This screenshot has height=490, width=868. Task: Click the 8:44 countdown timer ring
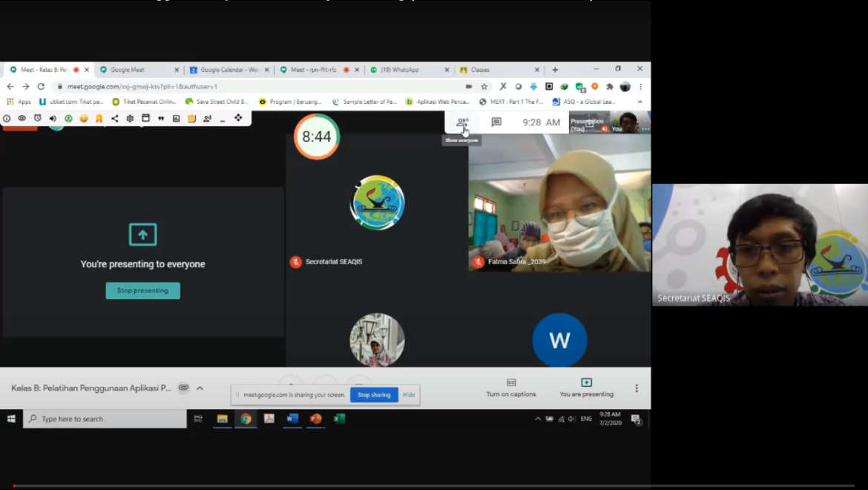(317, 137)
